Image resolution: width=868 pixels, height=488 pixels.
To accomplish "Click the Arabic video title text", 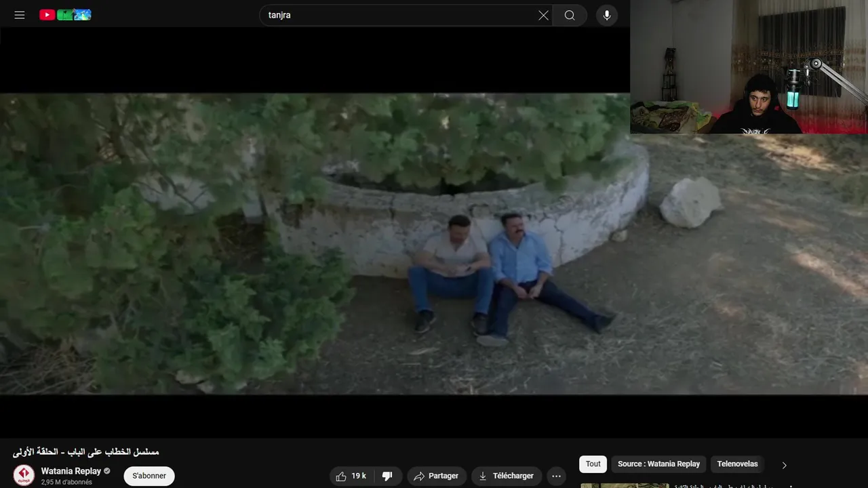I will pyautogui.click(x=85, y=451).
